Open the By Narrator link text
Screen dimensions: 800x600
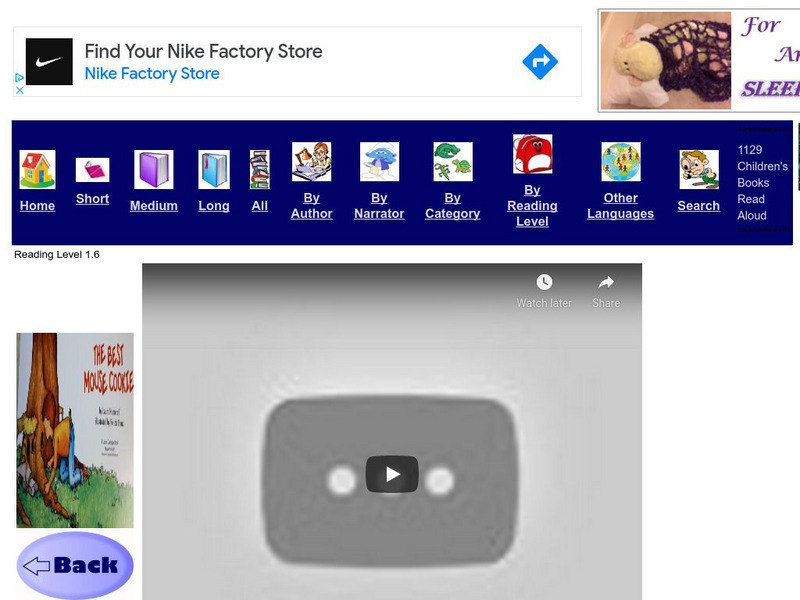[379, 206]
